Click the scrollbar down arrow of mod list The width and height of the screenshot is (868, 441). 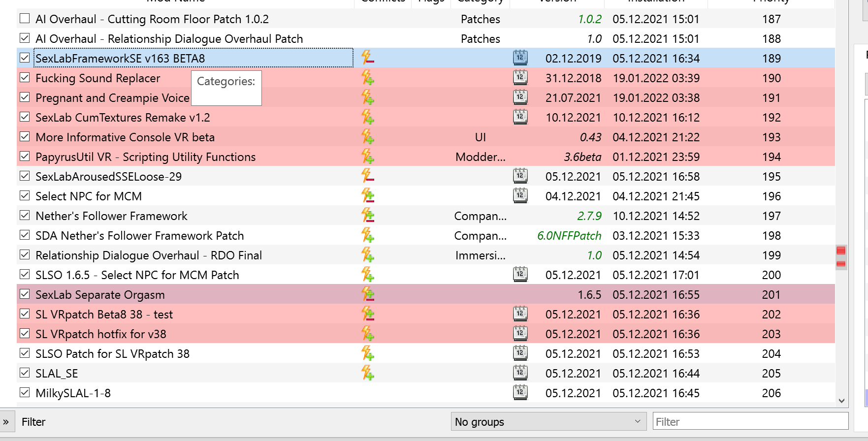pyautogui.click(x=841, y=401)
